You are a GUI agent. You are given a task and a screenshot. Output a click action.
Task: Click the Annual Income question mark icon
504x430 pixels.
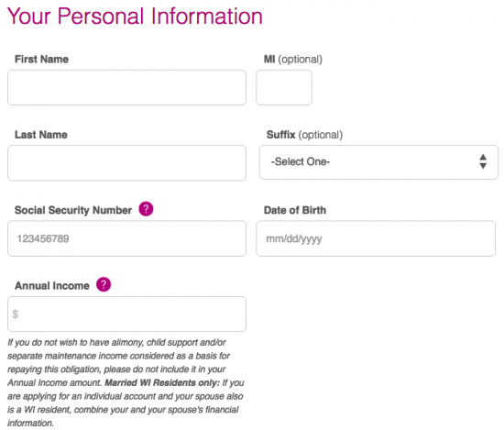tap(104, 284)
